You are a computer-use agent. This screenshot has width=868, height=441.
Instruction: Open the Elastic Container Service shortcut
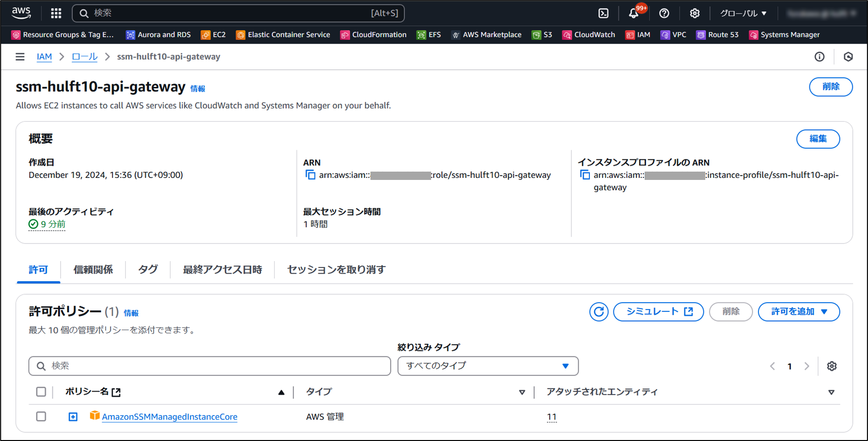coord(283,35)
